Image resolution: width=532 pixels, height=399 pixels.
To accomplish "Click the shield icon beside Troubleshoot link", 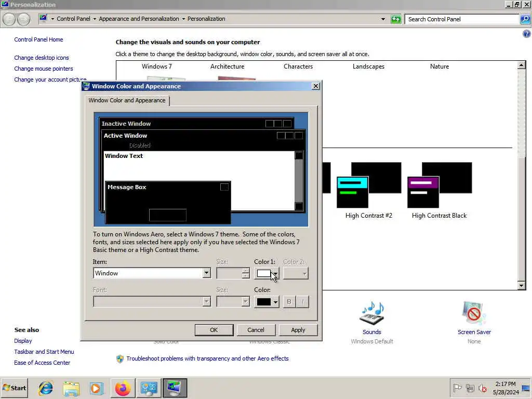I will (x=120, y=358).
